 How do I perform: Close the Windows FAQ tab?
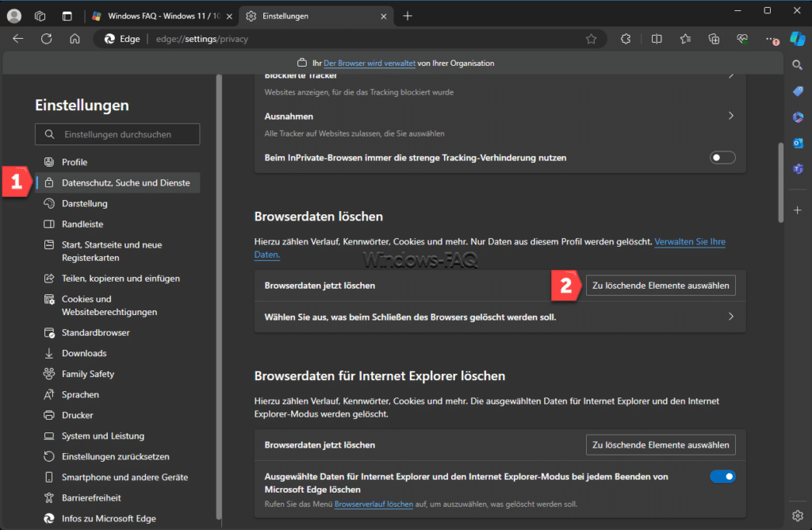(229, 17)
